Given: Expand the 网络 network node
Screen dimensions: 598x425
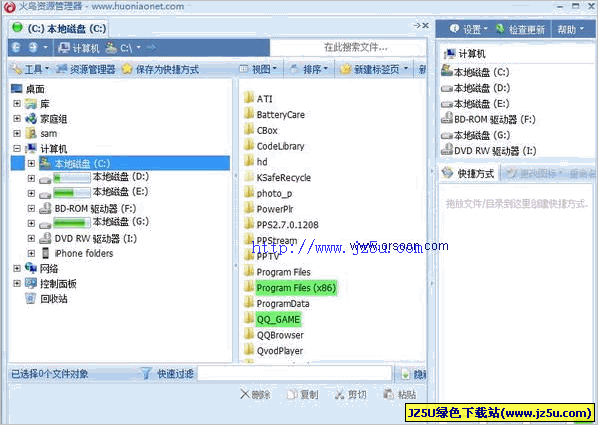Looking at the screenshot, I should 17,269.
